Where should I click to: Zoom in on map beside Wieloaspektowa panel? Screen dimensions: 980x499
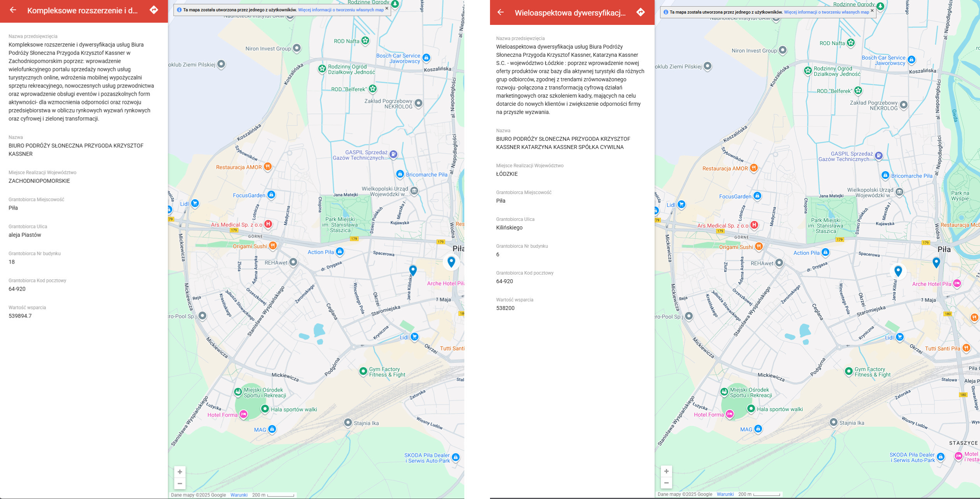pyautogui.click(x=666, y=471)
